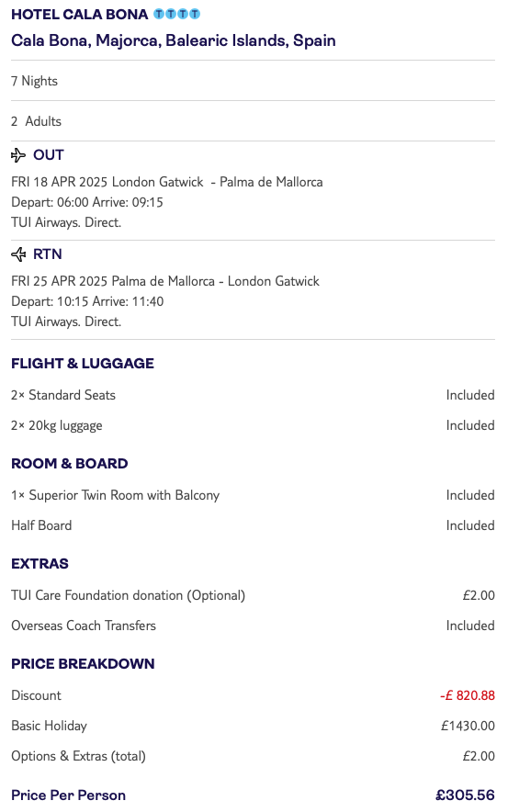
Task: Click the 2× 20kg luggage row
Action: 253,425
